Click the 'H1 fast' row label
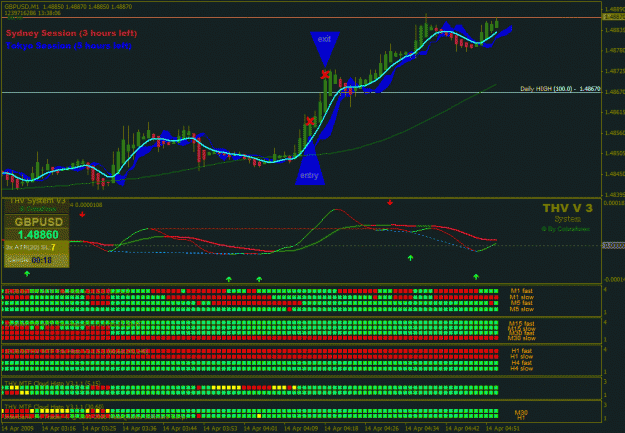 [521, 351]
